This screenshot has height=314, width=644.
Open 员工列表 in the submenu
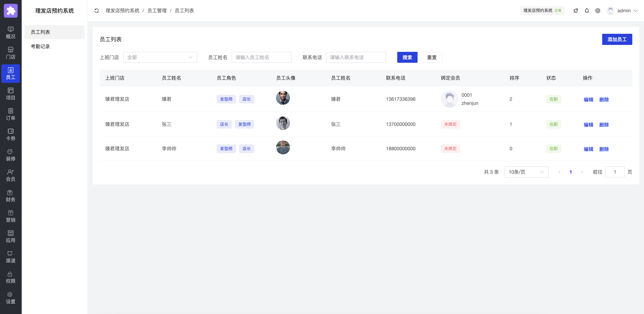(x=54, y=32)
